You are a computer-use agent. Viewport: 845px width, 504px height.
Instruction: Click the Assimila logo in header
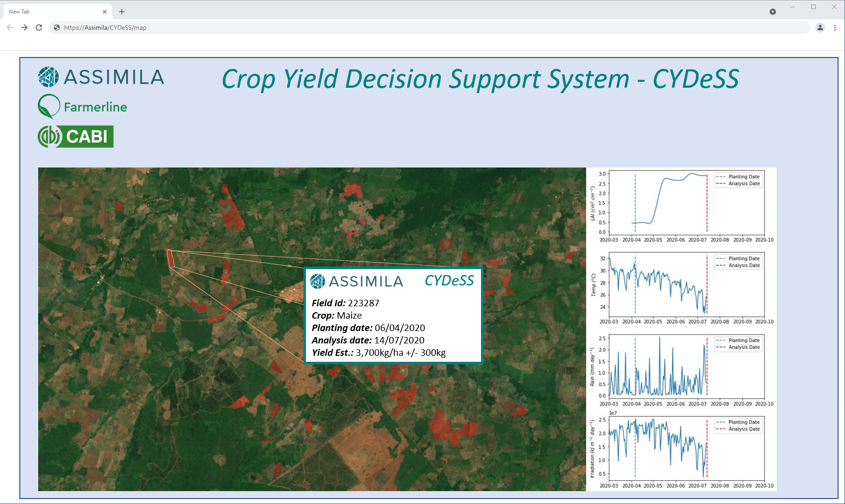(x=101, y=77)
